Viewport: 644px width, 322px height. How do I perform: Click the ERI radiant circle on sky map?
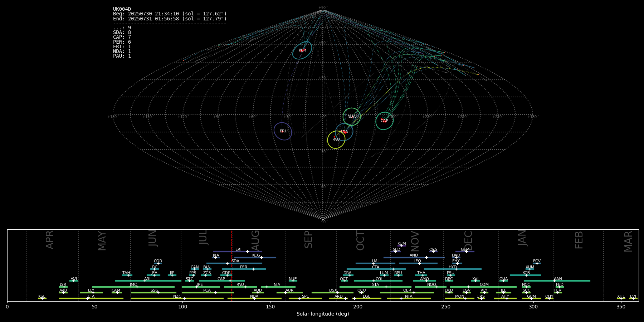[x=283, y=131]
